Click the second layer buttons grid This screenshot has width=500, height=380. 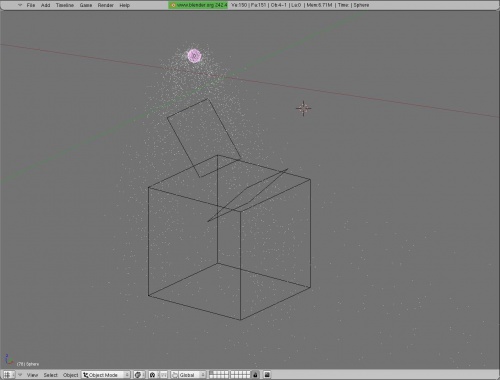pos(240,375)
